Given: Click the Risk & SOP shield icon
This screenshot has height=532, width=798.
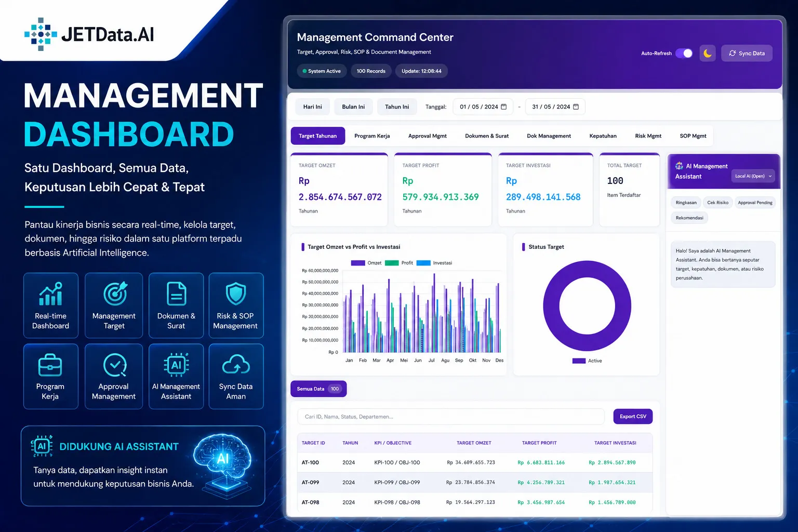Looking at the screenshot, I should tap(236, 294).
